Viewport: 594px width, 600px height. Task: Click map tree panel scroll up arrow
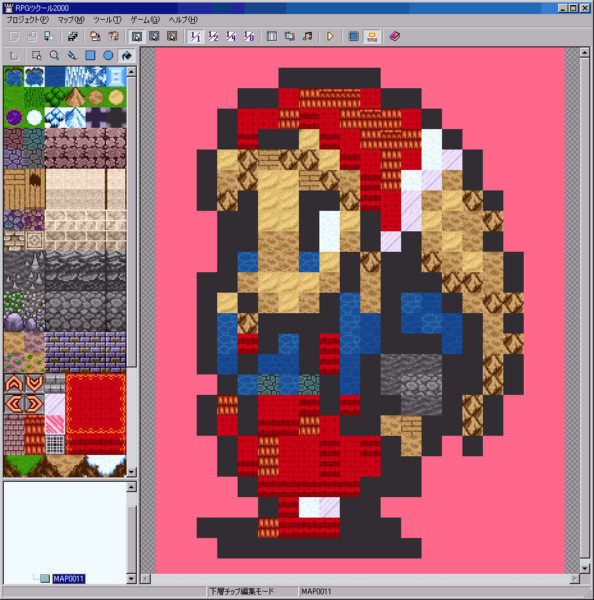(131, 487)
